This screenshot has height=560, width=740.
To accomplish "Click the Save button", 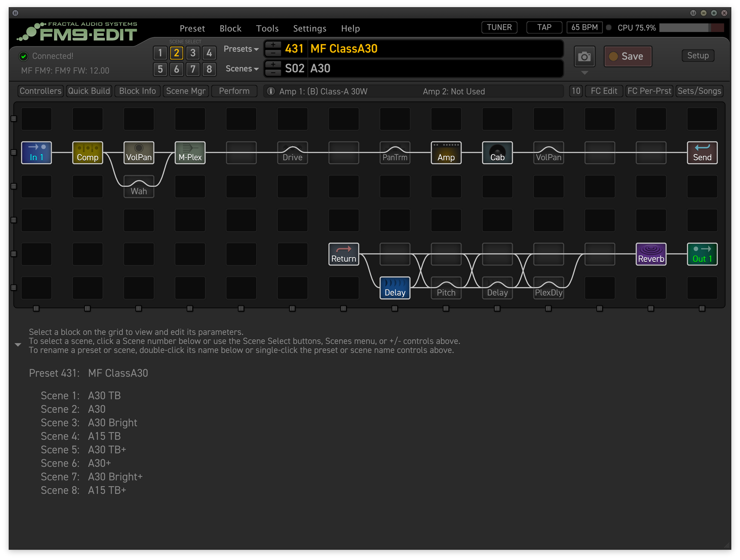I will [x=628, y=56].
